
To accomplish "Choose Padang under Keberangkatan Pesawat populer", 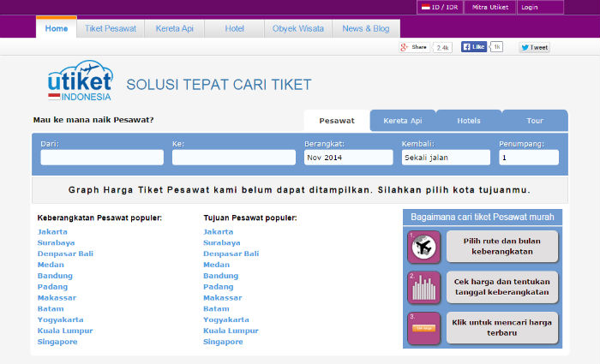I will [x=52, y=287].
